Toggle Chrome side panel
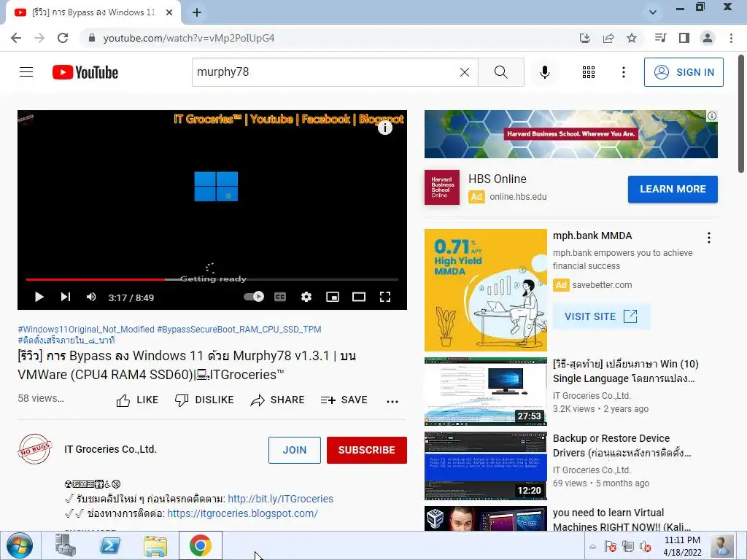 [x=684, y=38]
